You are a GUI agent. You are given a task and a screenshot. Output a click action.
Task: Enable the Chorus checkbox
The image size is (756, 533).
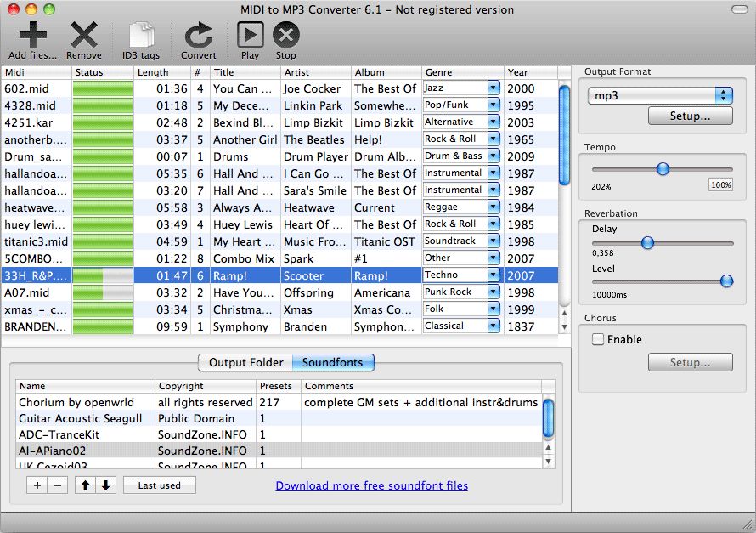[x=598, y=339]
